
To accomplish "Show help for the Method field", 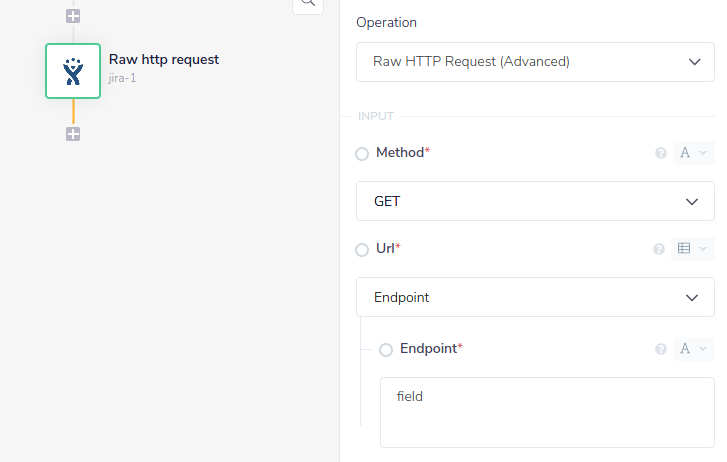I will tap(660, 153).
